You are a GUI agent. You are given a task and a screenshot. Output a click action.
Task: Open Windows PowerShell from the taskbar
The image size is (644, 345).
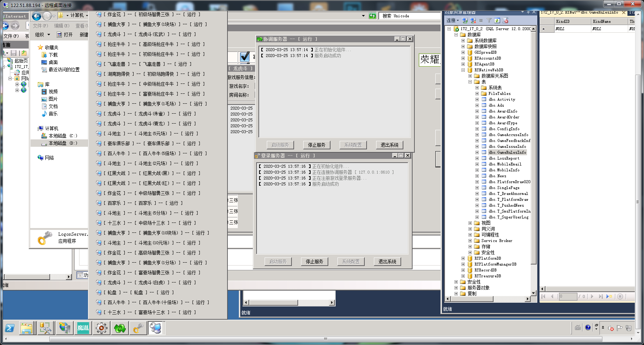[x=10, y=328]
